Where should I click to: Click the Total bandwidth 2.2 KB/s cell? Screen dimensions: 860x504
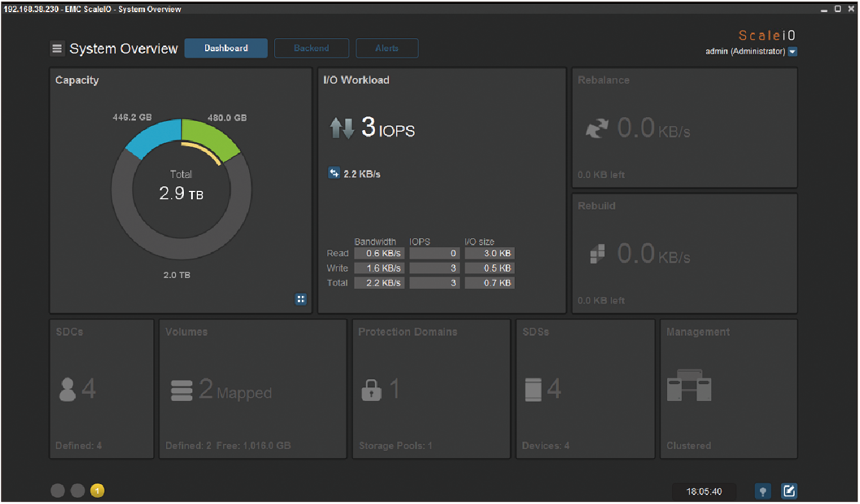[x=379, y=283]
